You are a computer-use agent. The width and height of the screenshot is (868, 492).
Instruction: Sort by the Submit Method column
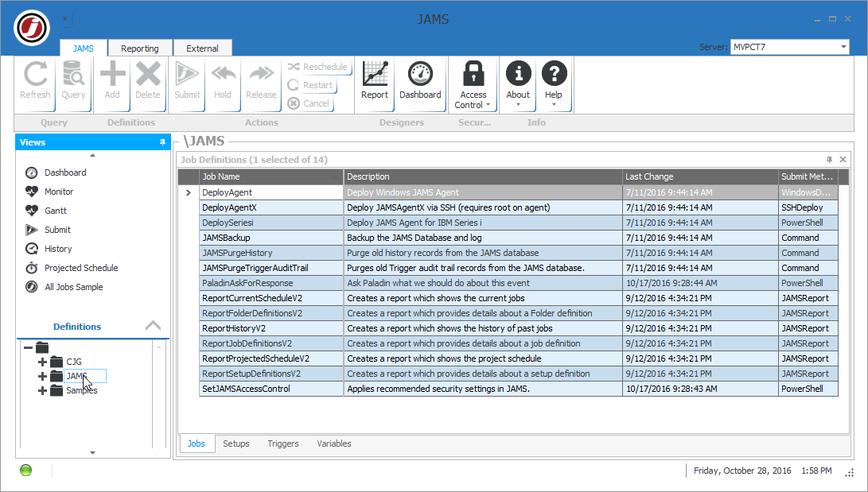tap(808, 177)
